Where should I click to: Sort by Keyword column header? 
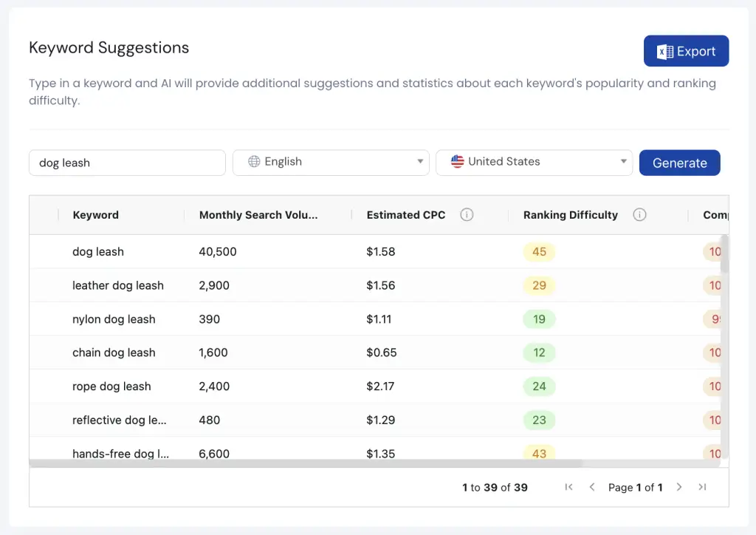(x=95, y=215)
